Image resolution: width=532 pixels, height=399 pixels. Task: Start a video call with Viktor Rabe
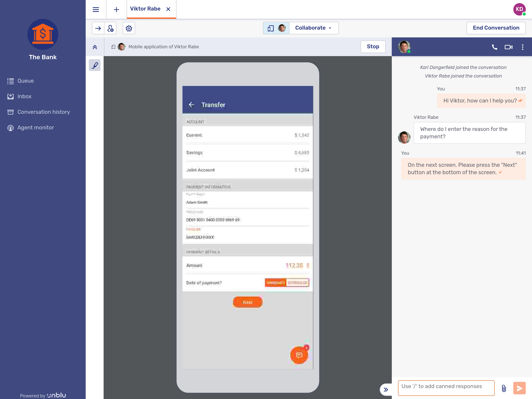508,47
